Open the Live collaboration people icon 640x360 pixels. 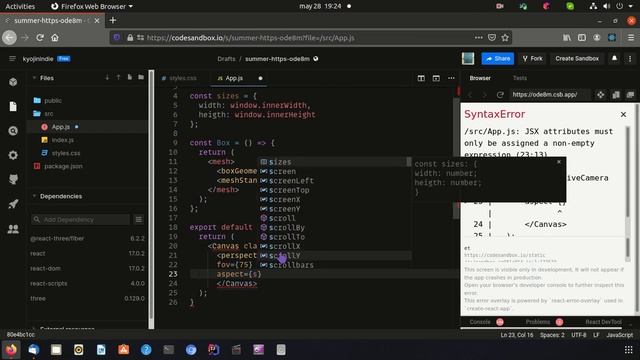point(13,229)
